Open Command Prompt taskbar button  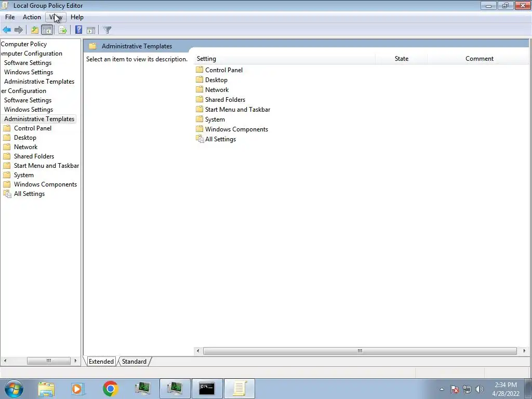tap(207, 389)
